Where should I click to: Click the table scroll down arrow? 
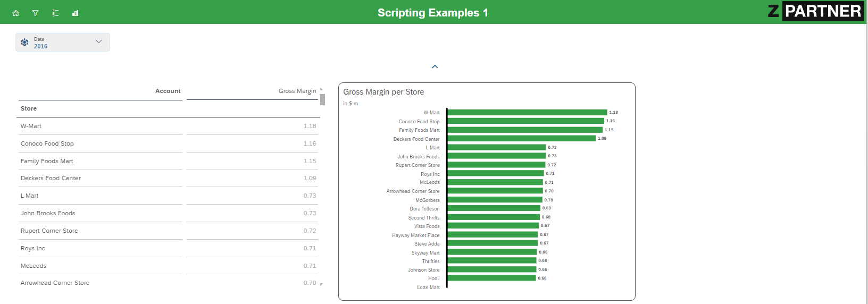[322, 284]
